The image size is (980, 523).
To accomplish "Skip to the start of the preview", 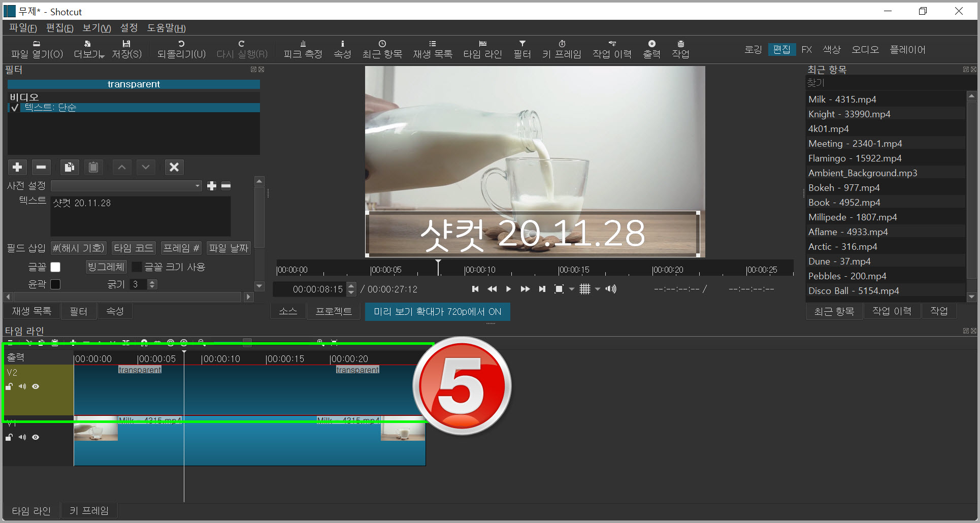I will tap(475, 289).
